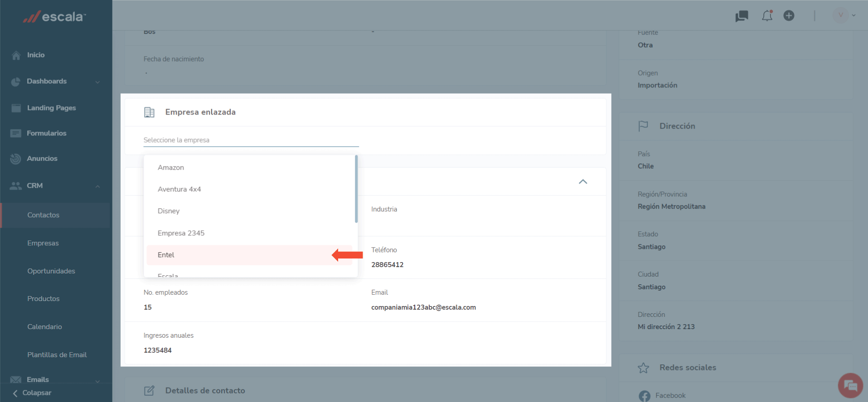Open the messages chat icon in header
This screenshot has height=402, width=868.
[742, 16]
